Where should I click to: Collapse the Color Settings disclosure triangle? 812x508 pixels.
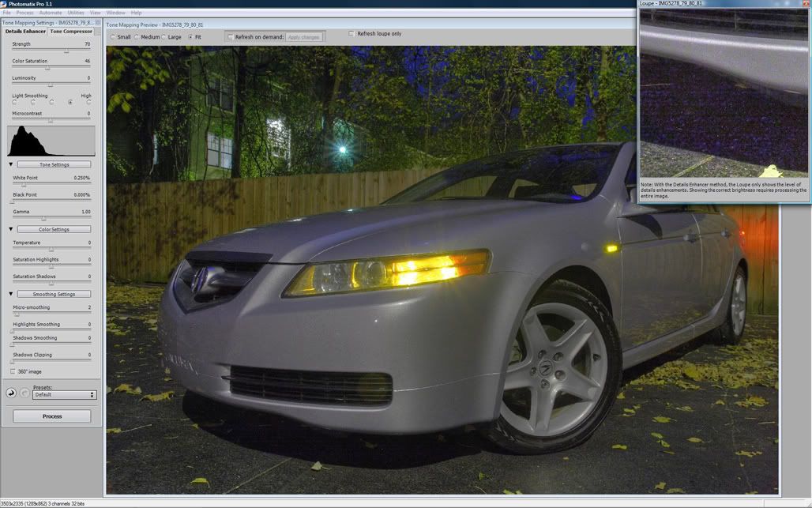[x=11, y=229]
